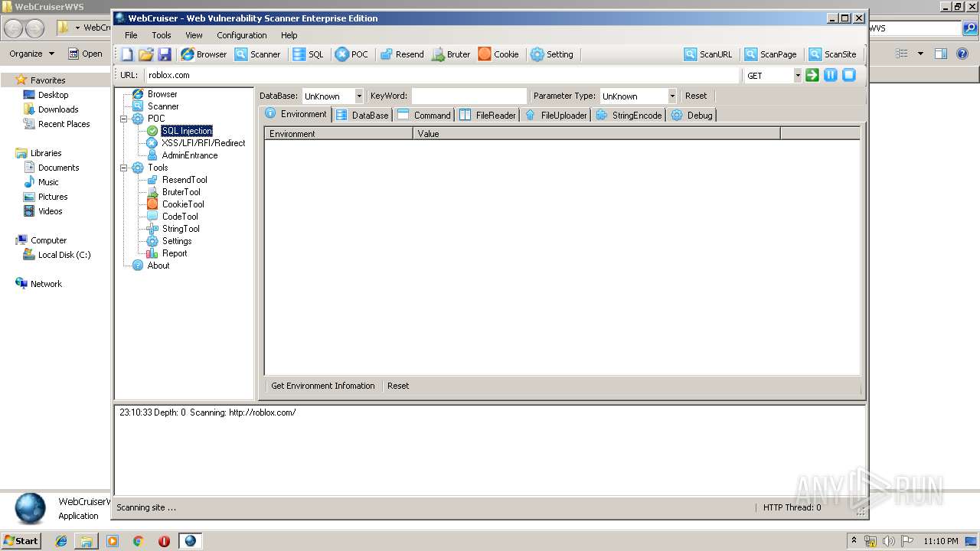Click ScanSite in the toolbar

[x=833, y=54]
